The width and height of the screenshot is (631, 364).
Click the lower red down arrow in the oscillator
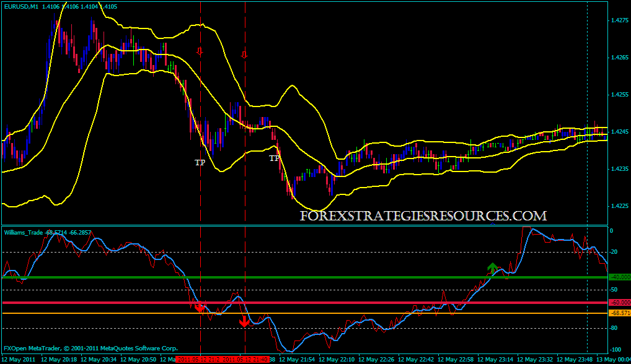click(245, 321)
